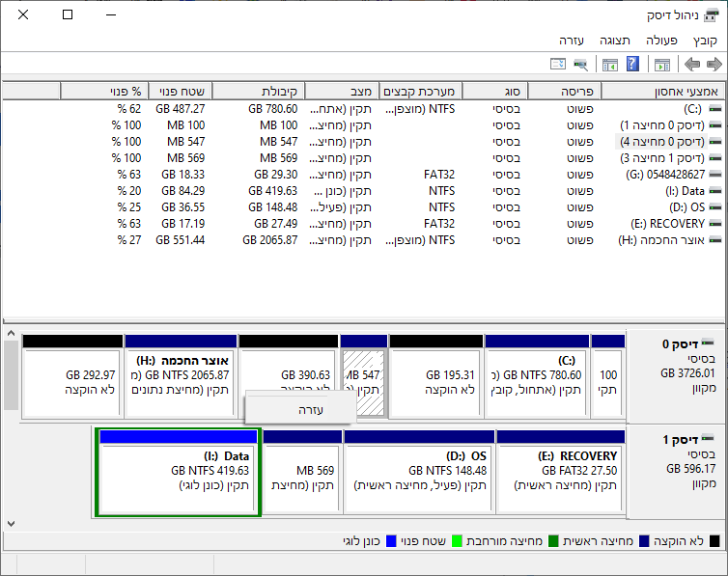The height and width of the screenshot is (576, 728).
Task: Open the blue question-mark Help toolbar icon
Action: point(632,64)
